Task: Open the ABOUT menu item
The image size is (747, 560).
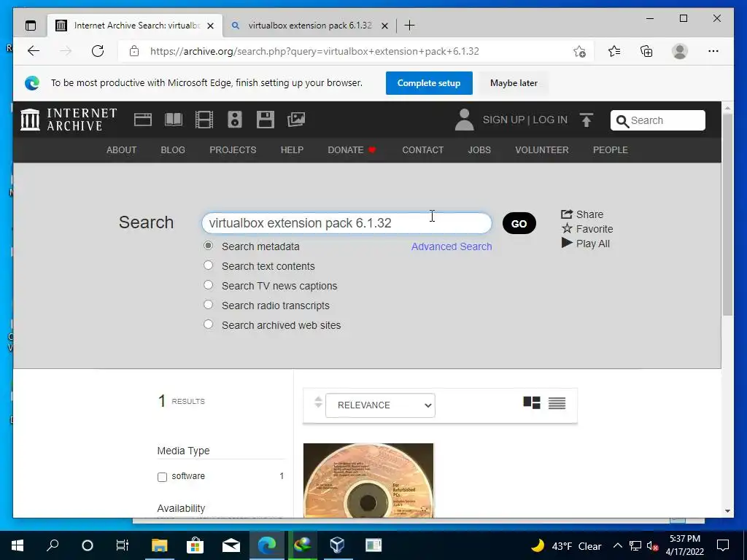Action: [x=122, y=150]
